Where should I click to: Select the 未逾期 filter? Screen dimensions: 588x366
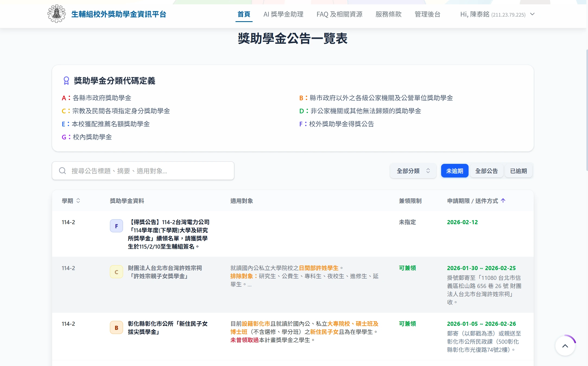(454, 171)
